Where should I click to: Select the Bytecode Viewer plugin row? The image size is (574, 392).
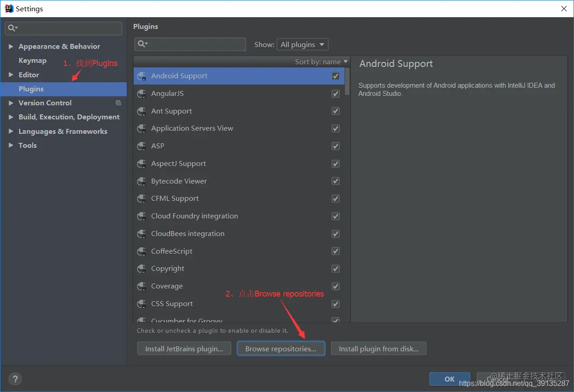pos(239,181)
